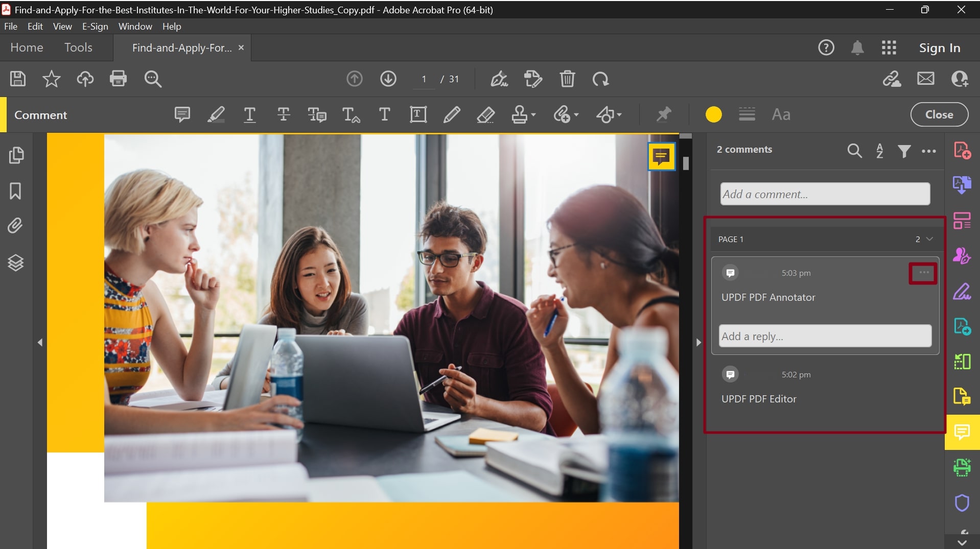Image resolution: width=980 pixels, height=549 pixels.
Task: Search within the comments list
Action: [x=855, y=151]
